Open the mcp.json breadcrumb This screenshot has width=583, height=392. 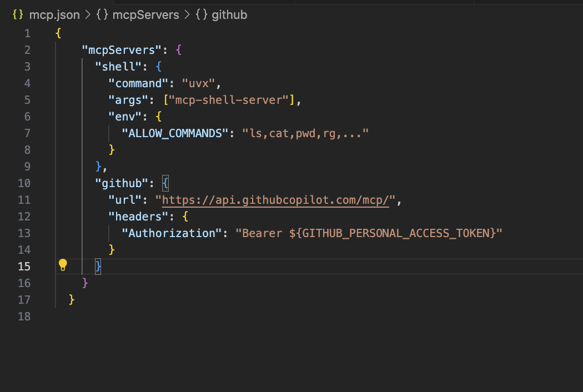click(x=54, y=15)
